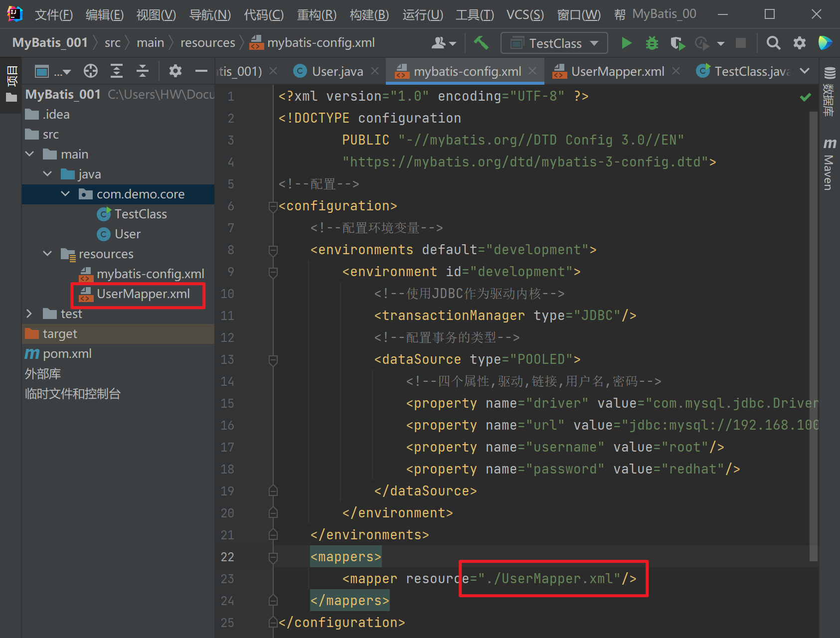Hide the project tool window
The width and height of the screenshot is (840, 638).
click(201, 71)
